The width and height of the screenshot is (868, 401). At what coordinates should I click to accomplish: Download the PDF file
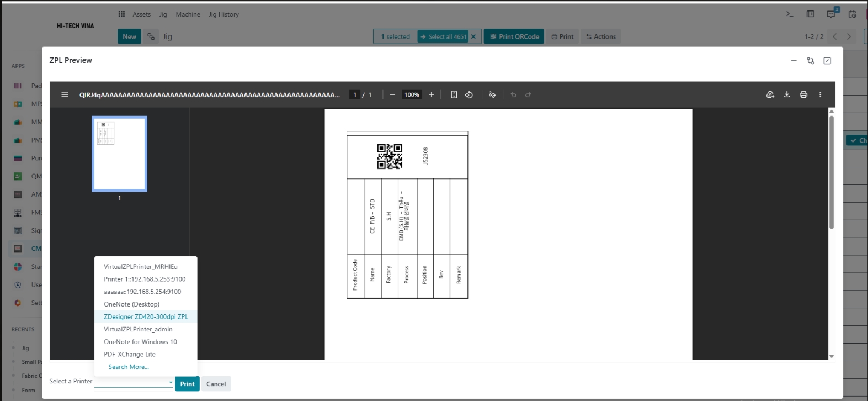[x=787, y=94]
